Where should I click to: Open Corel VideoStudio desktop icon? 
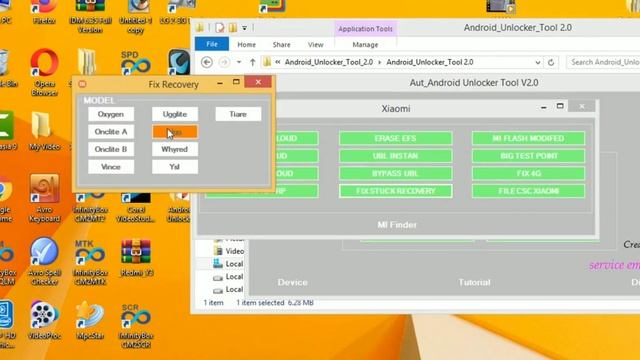coord(136,208)
